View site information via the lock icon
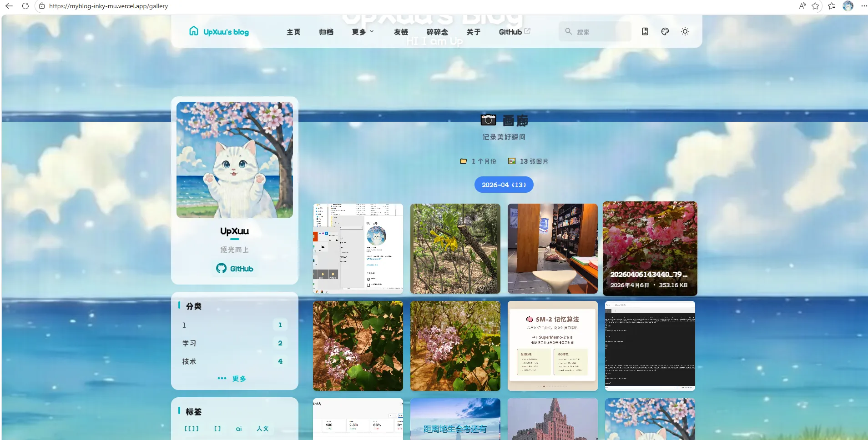 coord(42,6)
